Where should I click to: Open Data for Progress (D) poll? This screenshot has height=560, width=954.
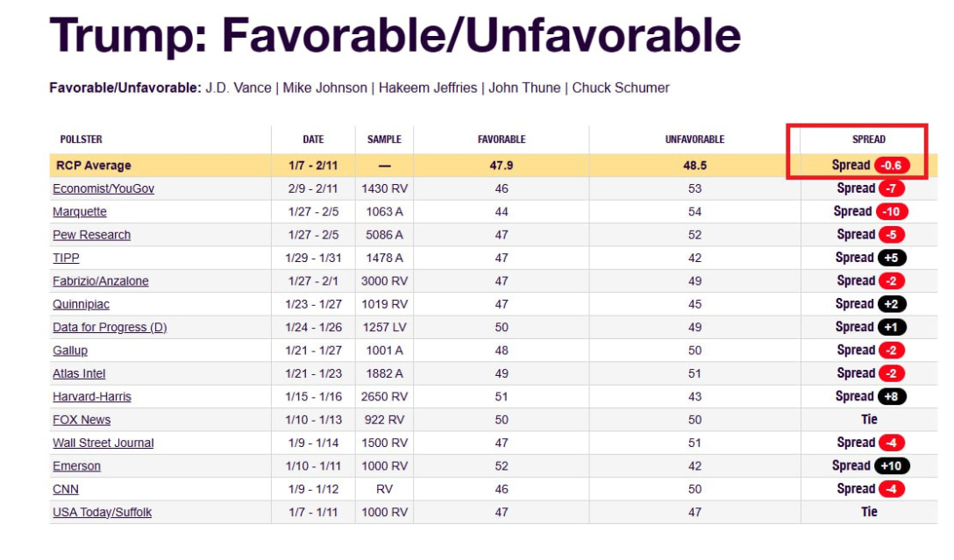(x=110, y=328)
